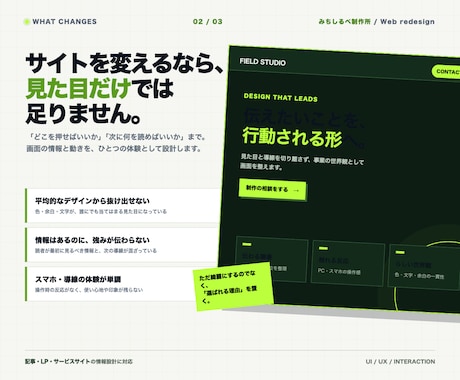The width and height of the screenshot is (460, 380).
Task: Click the CONTACT button in the mockup
Action: [x=447, y=71]
